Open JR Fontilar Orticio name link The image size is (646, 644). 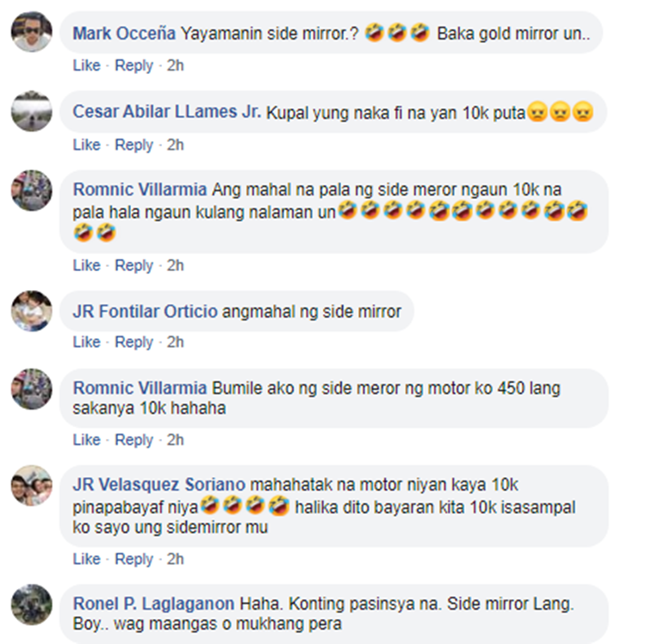145,312
